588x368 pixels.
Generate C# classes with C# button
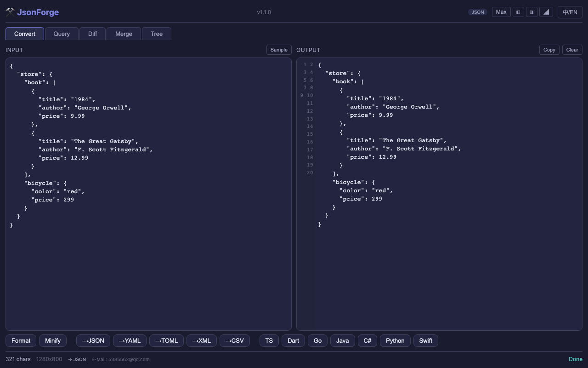(x=367, y=341)
